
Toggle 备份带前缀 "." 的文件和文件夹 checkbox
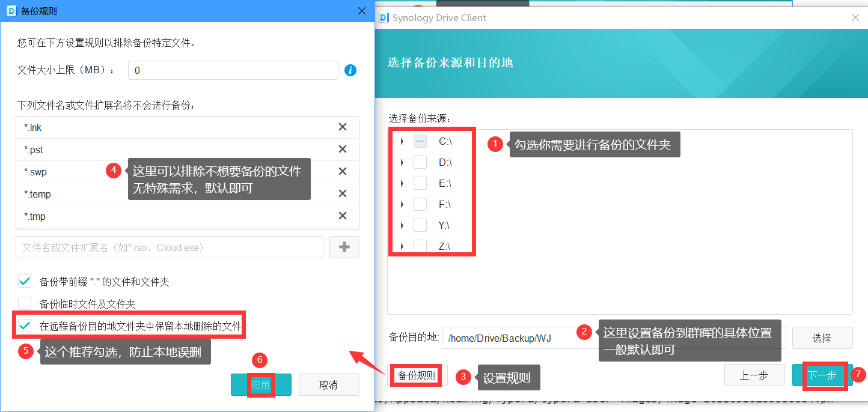25,281
